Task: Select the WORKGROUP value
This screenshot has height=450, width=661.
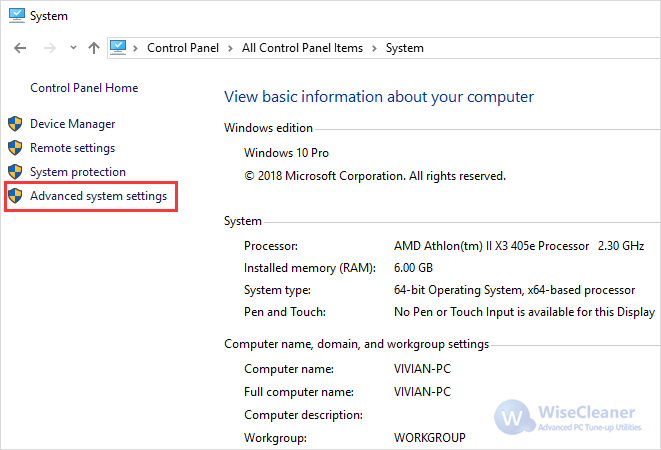Action: [430, 438]
